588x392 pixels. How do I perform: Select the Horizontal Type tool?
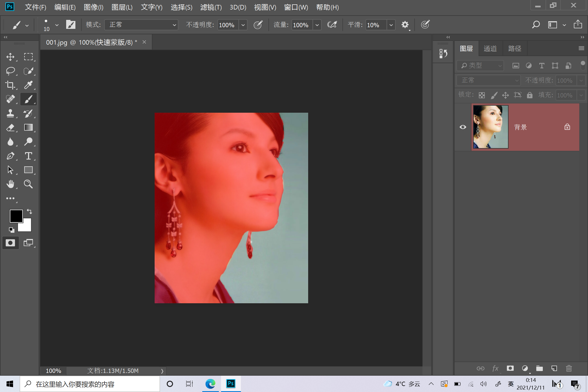28,156
